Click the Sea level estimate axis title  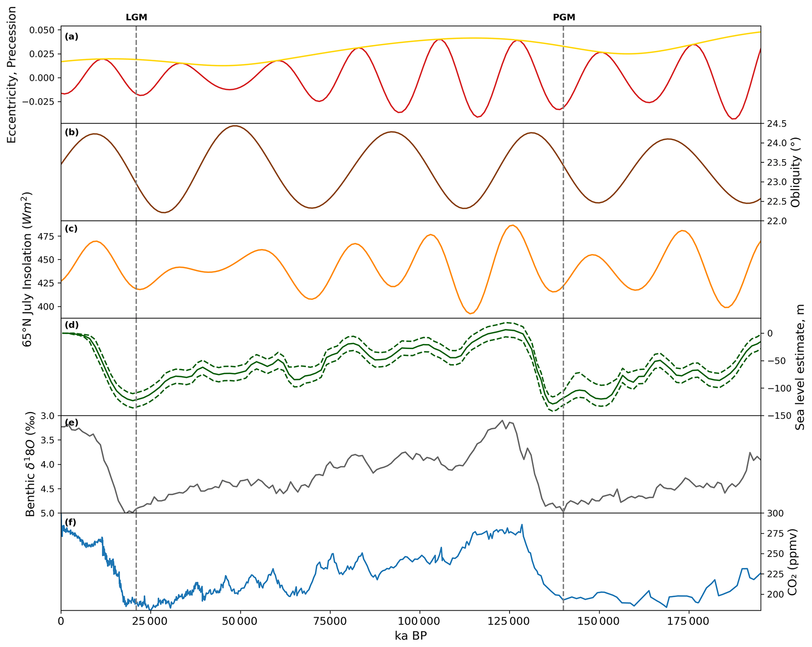800,367
